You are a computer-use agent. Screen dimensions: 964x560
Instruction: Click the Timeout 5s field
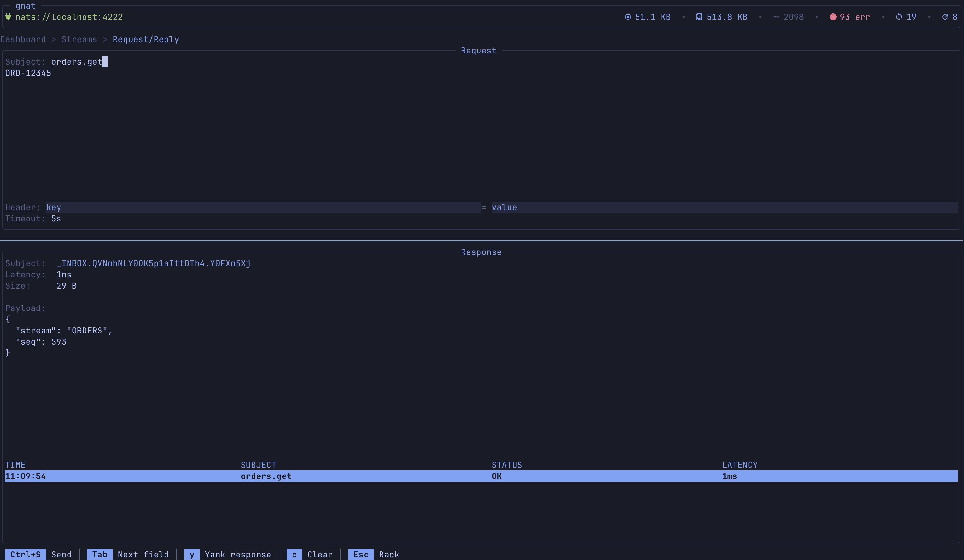tap(56, 219)
